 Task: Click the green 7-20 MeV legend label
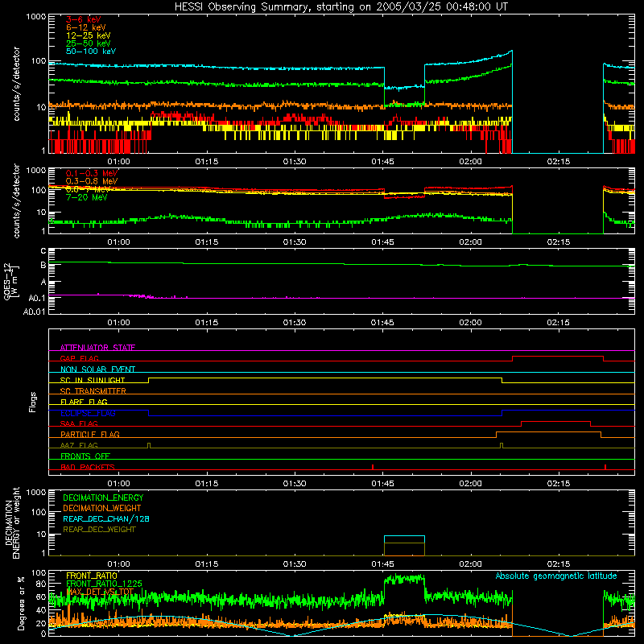(86, 197)
